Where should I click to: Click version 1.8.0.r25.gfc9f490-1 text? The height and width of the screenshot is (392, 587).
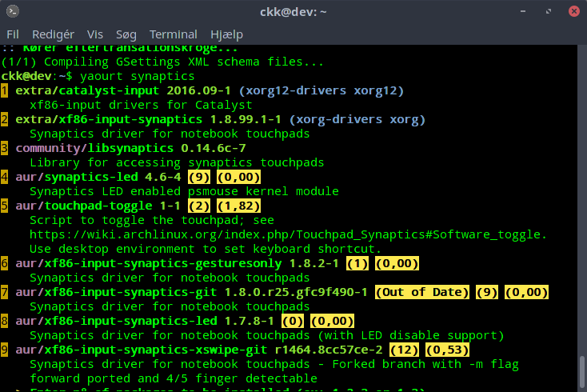point(296,293)
